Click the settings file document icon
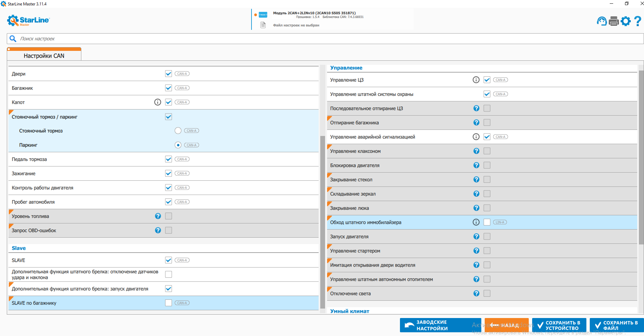Image resolution: width=644 pixels, height=336 pixels. point(263,25)
